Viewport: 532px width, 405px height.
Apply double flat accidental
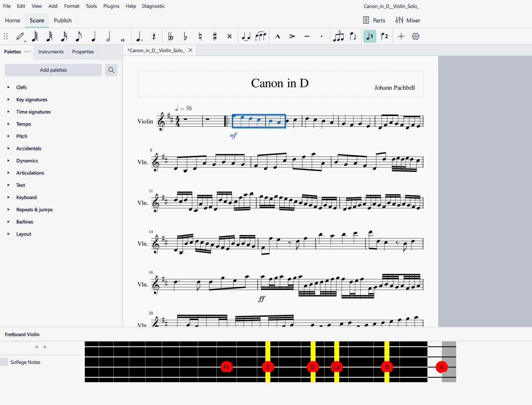170,36
